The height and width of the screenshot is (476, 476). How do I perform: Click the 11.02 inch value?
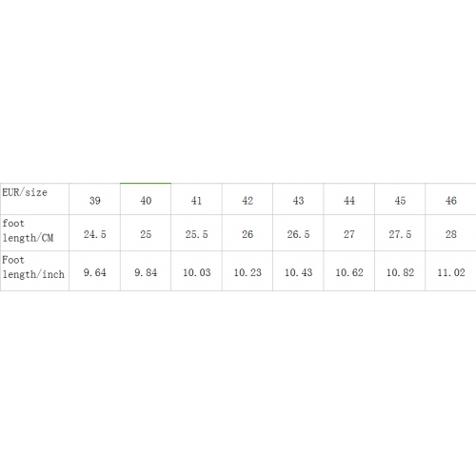pyautogui.click(x=451, y=272)
